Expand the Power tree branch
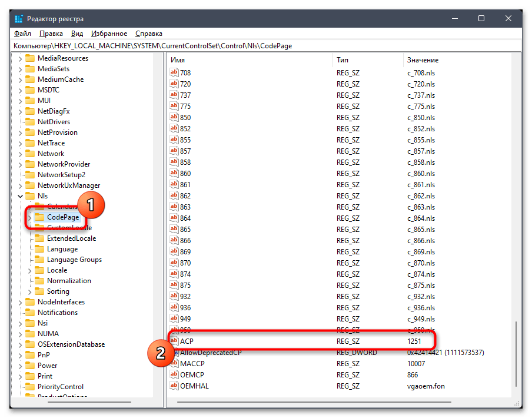 pos(19,366)
